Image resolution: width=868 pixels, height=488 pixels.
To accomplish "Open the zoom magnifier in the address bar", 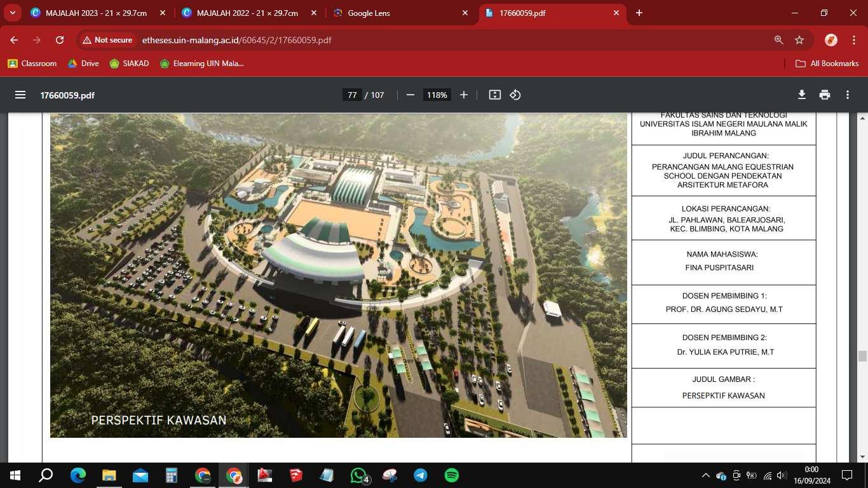I will click(778, 40).
